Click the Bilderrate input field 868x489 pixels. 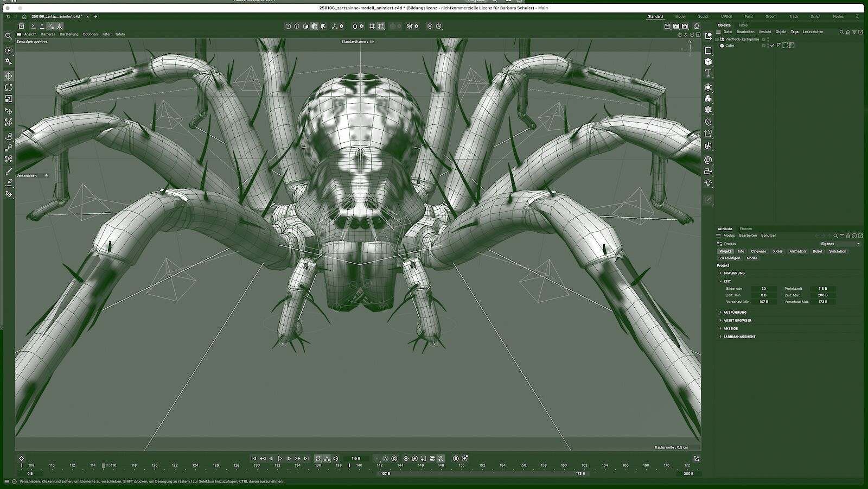click(x=763, y=289)
